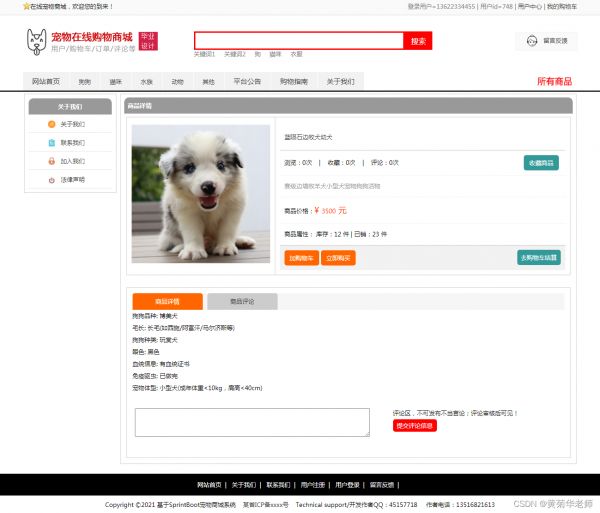Open 关于我们 in navigation bar
This screenshot has width=600, height=513.
coord(341,81)
